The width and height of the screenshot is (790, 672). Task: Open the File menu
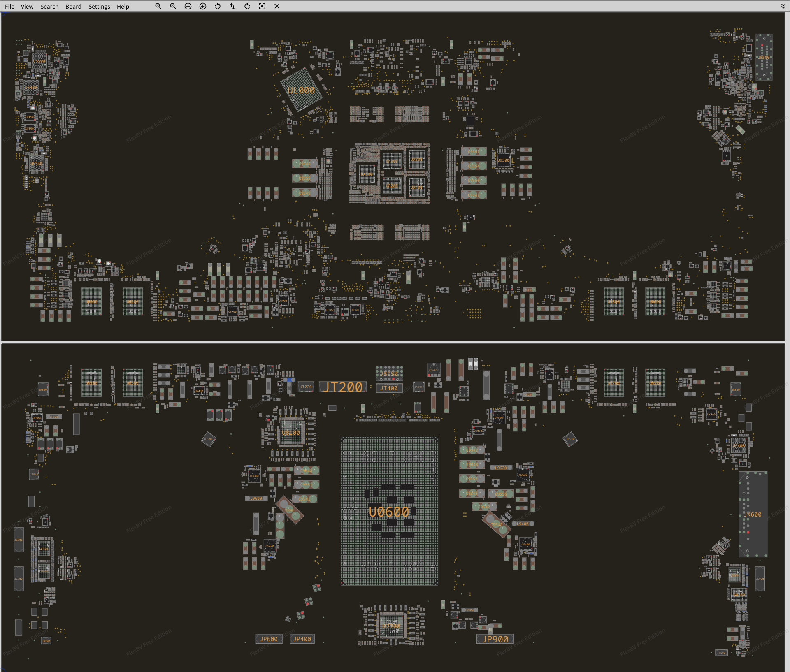point(9,7)
